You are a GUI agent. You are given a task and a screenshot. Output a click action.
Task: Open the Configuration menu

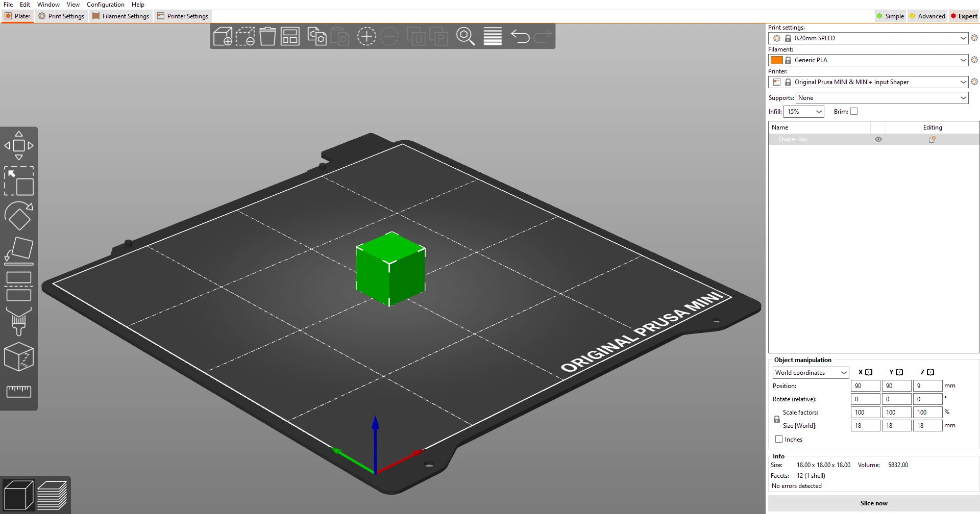(105, 5)
